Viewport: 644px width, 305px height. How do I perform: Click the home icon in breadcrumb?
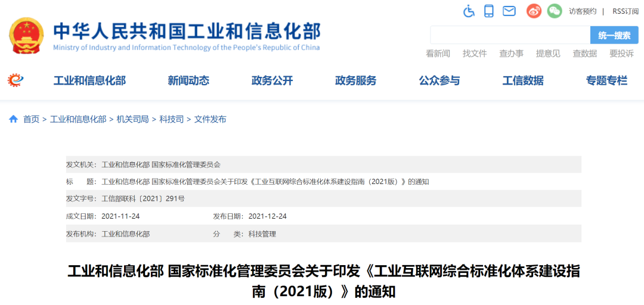(14, 120)
